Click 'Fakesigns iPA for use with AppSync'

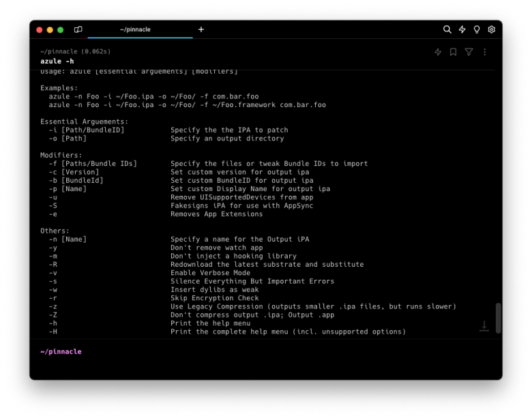[x=242, y=206]
